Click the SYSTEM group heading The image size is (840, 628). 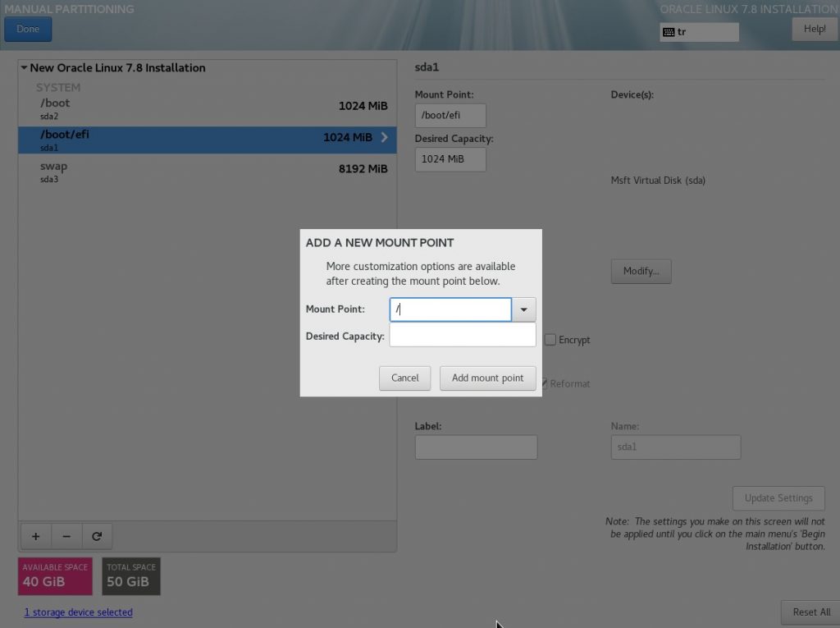[x=58, y=87]
